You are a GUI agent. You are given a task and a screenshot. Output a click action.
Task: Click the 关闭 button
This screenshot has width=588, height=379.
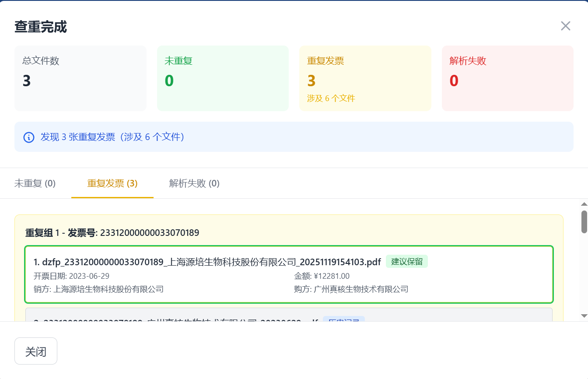coord(35,351)
